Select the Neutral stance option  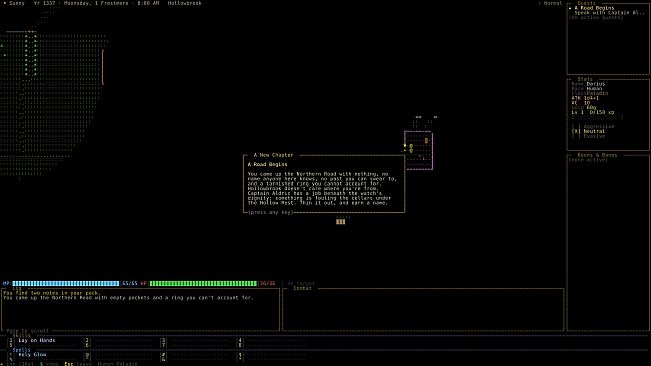click(588, 132)
